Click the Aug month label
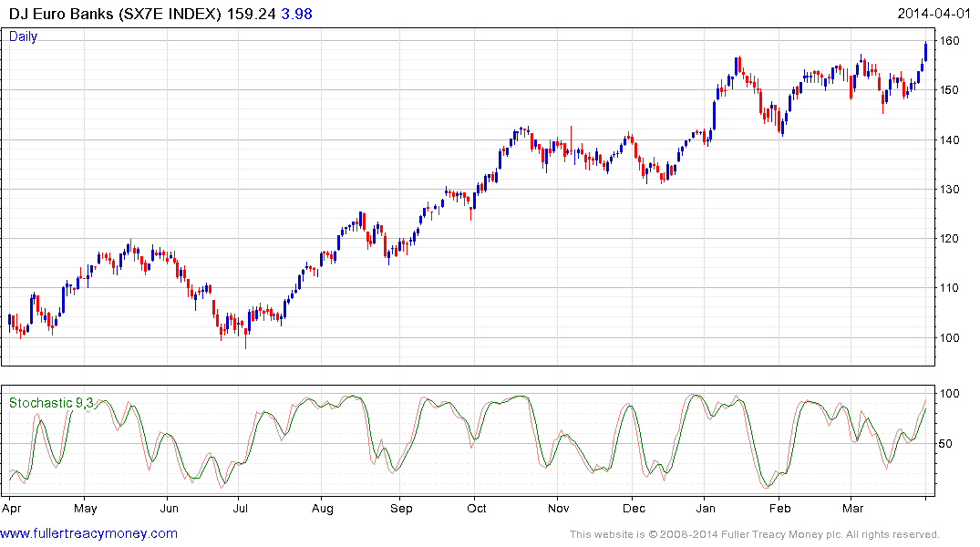This screenshot has width=980, height=547. click(x=323, y=509)
